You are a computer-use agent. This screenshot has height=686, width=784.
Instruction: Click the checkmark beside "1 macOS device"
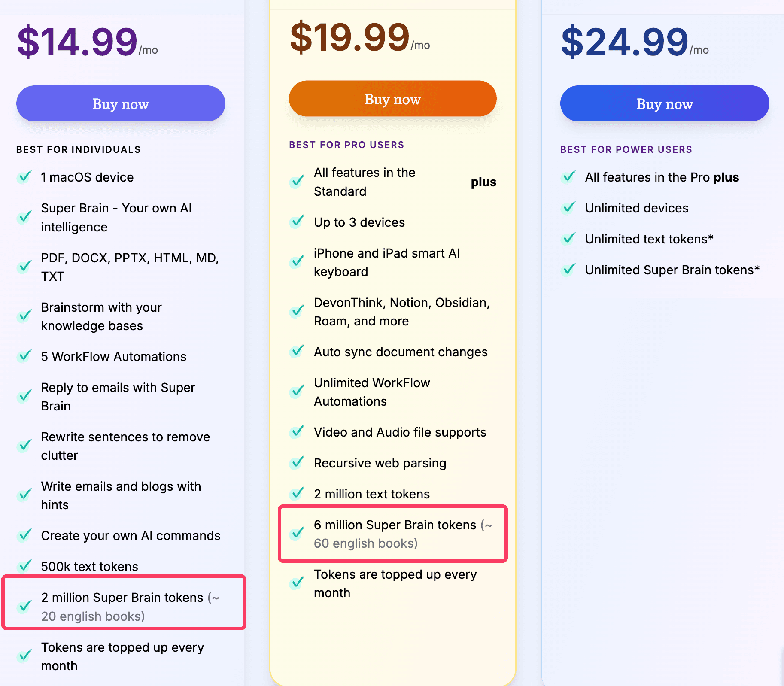point(24,177)
